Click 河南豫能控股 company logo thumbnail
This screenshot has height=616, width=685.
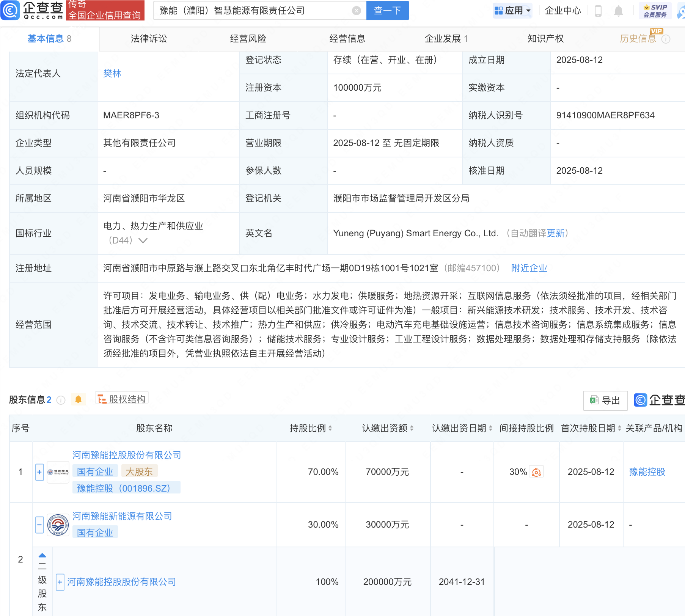click(x=58, y=472)
